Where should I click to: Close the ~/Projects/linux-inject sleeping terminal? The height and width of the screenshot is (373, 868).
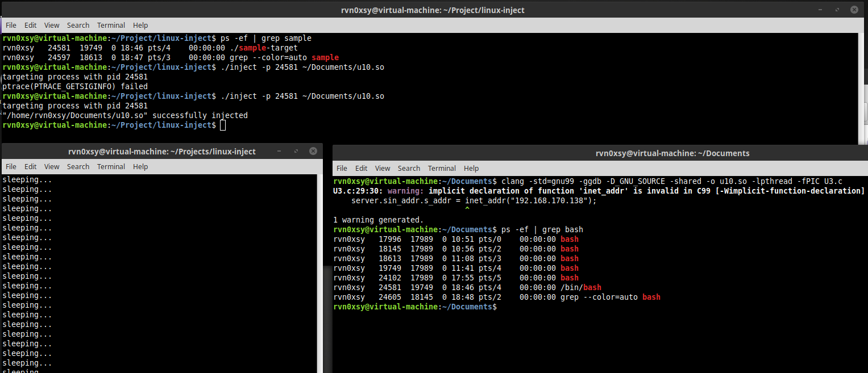click(313, 152)
